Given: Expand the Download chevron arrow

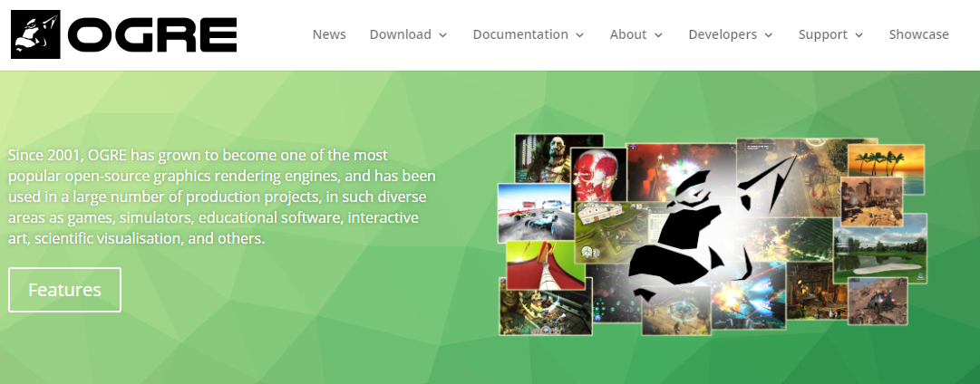Looking at the screenshot, I should pos(442,35).
